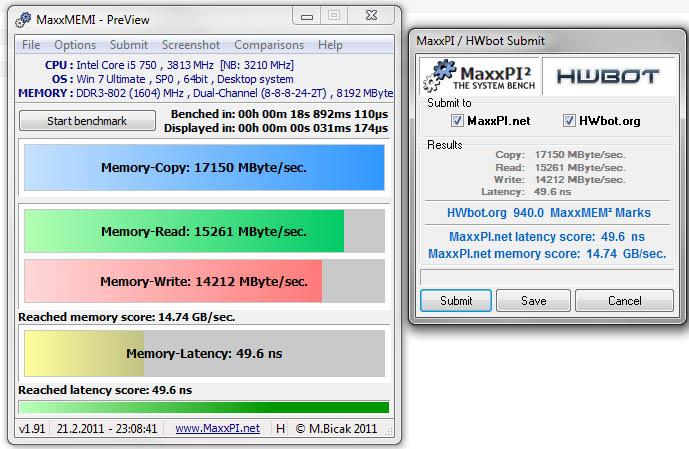Click the Read 15261 MByte/sec result row
689x449 pixels.
(x=560, y=167)
